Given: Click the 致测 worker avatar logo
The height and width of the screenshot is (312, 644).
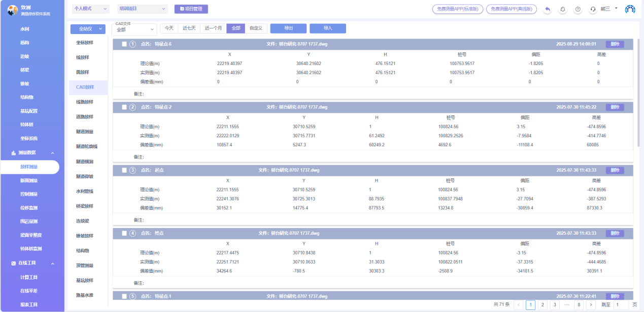Looking at the screenshot, I should [13, 10].
